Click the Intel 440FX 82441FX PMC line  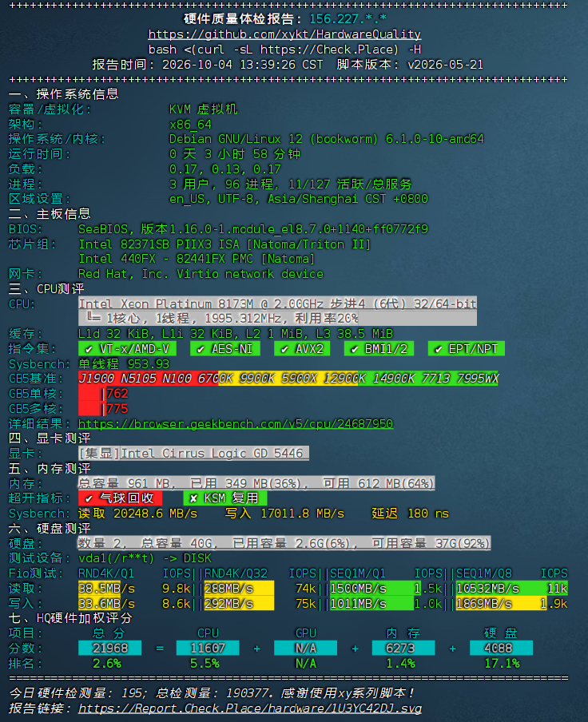pos(197,259)
